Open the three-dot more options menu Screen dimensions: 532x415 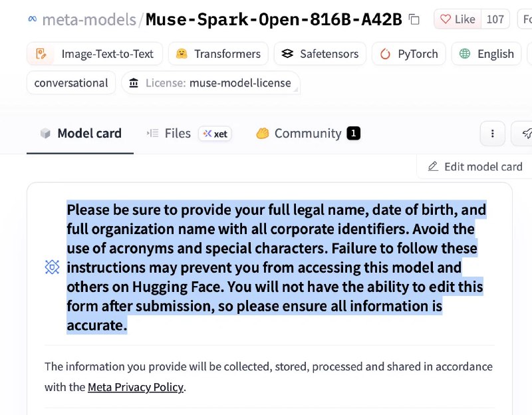coord(492,134)
